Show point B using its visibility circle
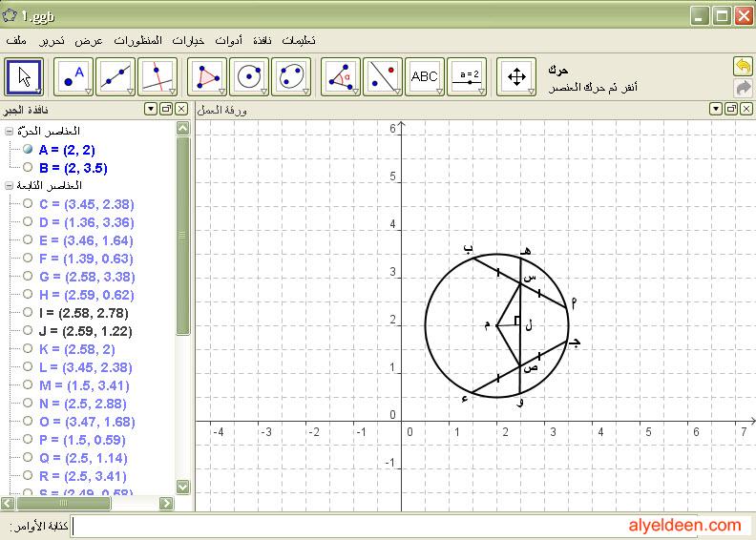 28,167
